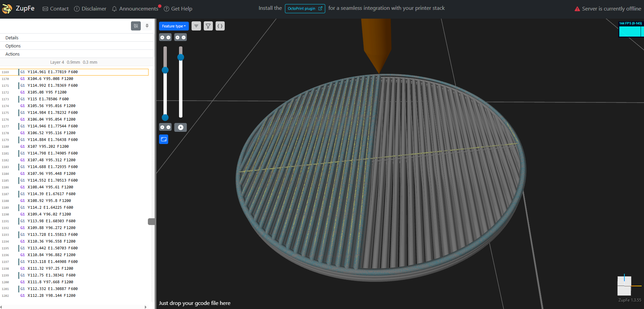This screenshot has height=309, width=644.
Task: Pin the sidebar with the pushpin icon
Action: pyautogui.click(x=147, y=26)
